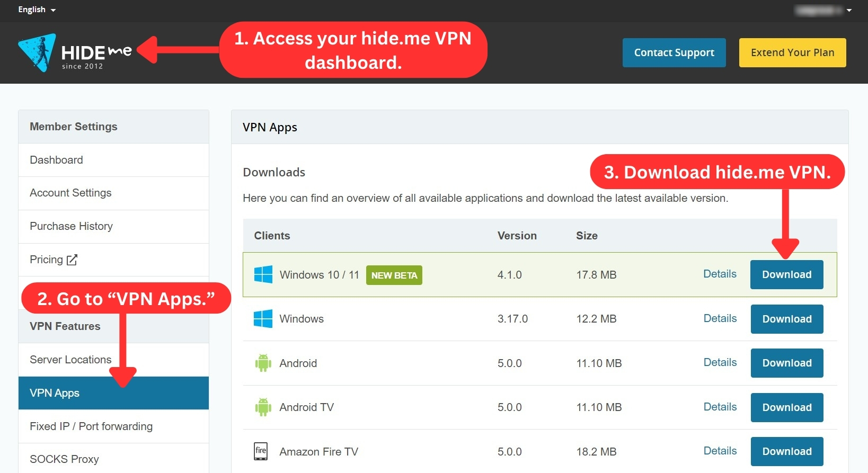Click the NEW BETA badge
The image size is (868, 473).
tap(394, 275)
